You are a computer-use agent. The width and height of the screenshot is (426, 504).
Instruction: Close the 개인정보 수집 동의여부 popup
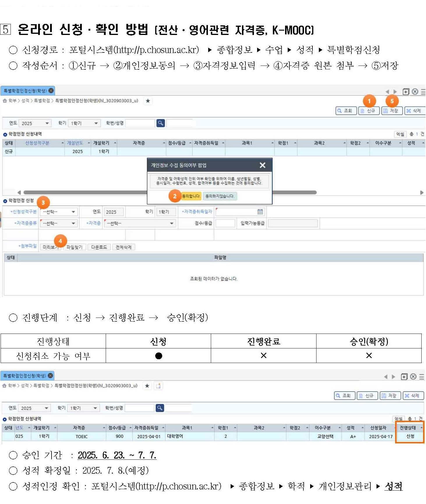(262, 165)
